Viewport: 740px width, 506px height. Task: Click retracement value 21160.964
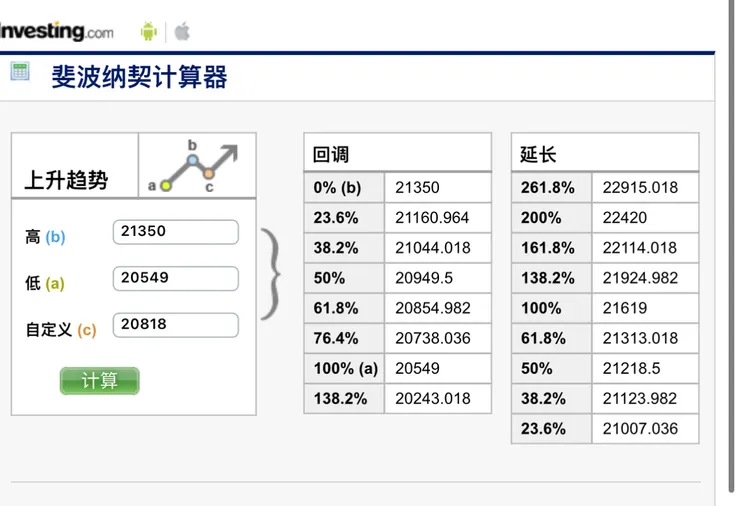(x=432, y=218)
